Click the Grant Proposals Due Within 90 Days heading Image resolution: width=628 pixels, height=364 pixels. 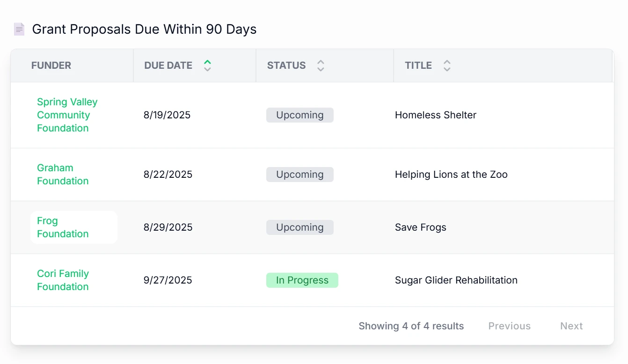(x=144, y=29)
